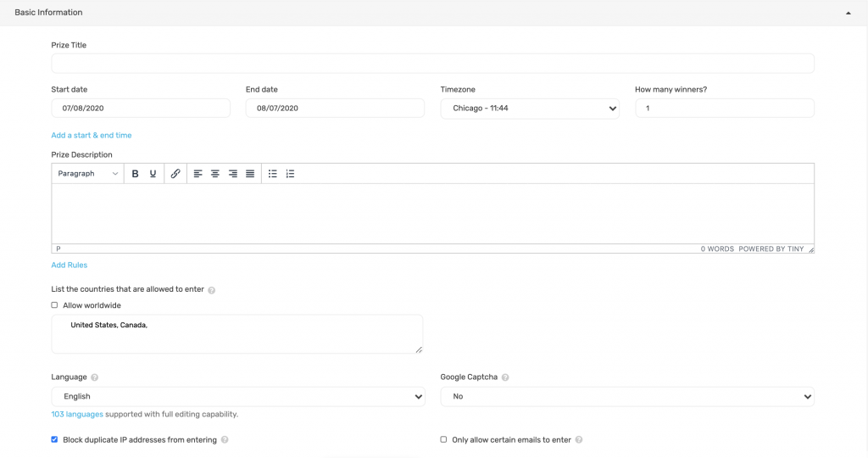Align description text right
The height and width of the screenshot is (458, 868).
tap(233, 174)
